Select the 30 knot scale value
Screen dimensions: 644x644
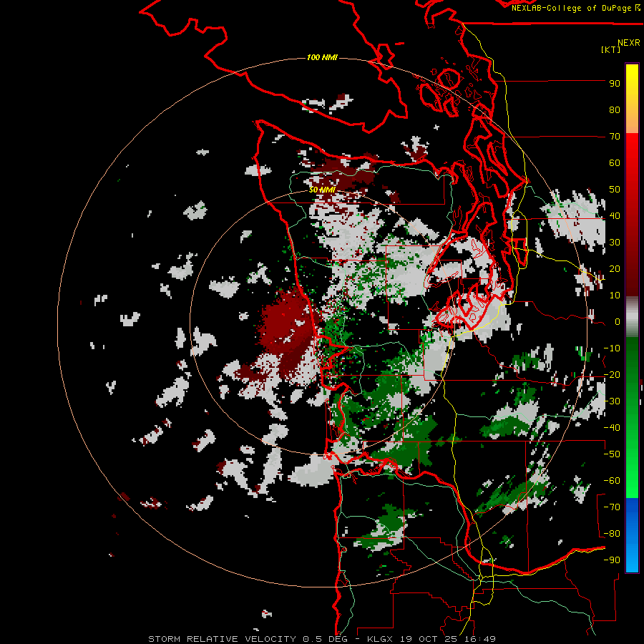click(615, 243)
